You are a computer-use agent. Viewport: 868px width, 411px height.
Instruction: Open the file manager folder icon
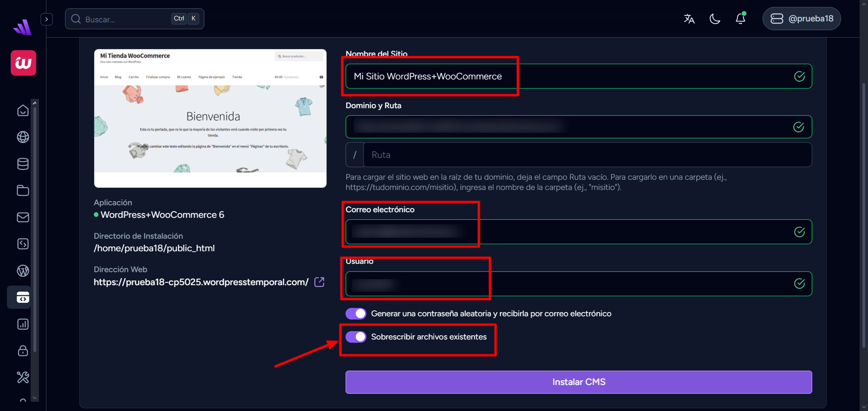point(23,190)
